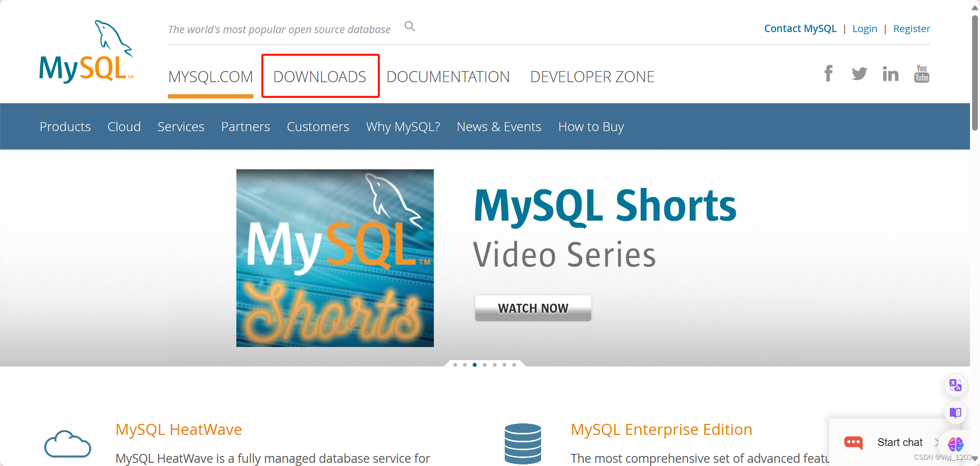The image size is (980, 466).
Task: Click the Register link
Action: pyautogui.click(x=912, y=28)
